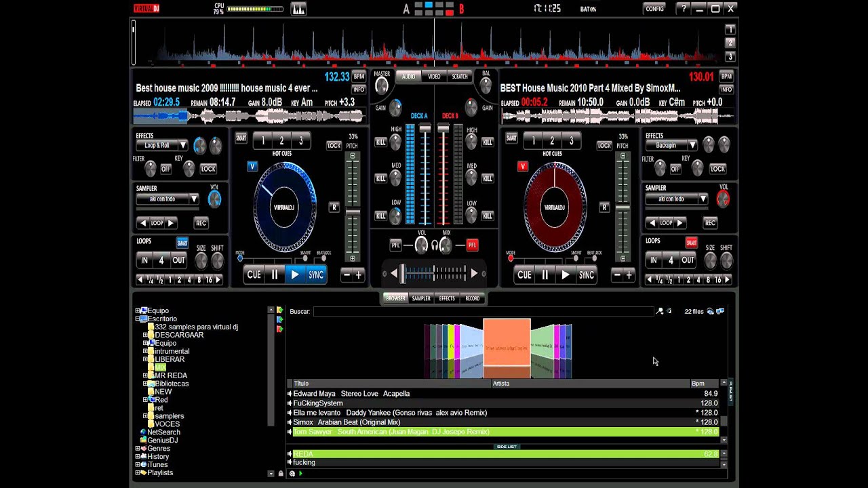Click the red V video icon on deck B
The width and height of the screenshot is (868, 488).
click(522, 166)
